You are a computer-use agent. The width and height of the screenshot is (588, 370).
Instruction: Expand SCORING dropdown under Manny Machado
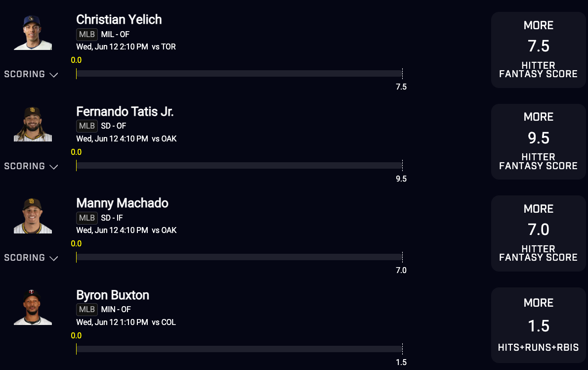pos(31,258)
